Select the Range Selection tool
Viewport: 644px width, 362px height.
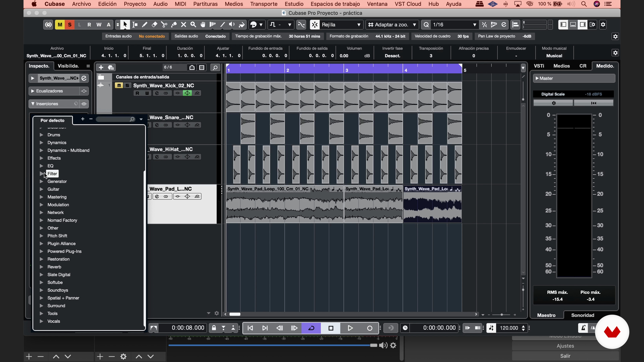point(135,24)
